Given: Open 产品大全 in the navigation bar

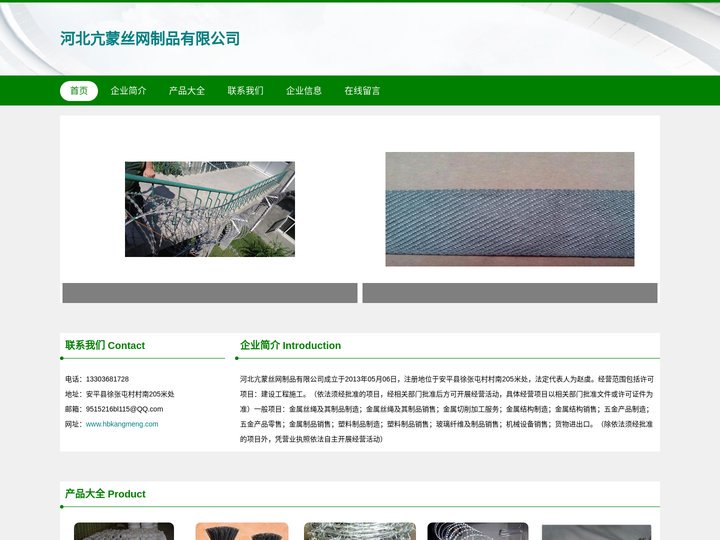Looking at the screenshot, I should [x=187, y=91].
